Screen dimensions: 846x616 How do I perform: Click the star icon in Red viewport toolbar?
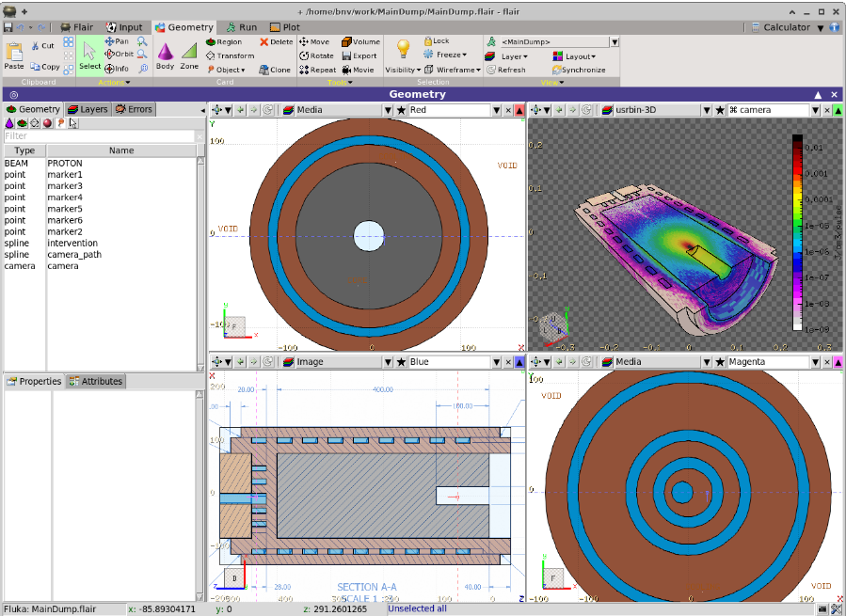coord(401,110)
